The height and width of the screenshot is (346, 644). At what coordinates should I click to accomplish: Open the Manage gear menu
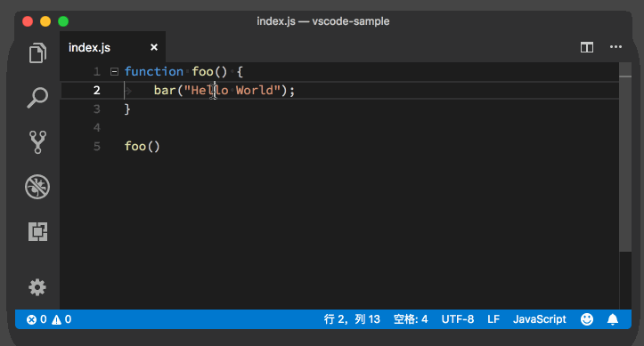pos(37,287)
